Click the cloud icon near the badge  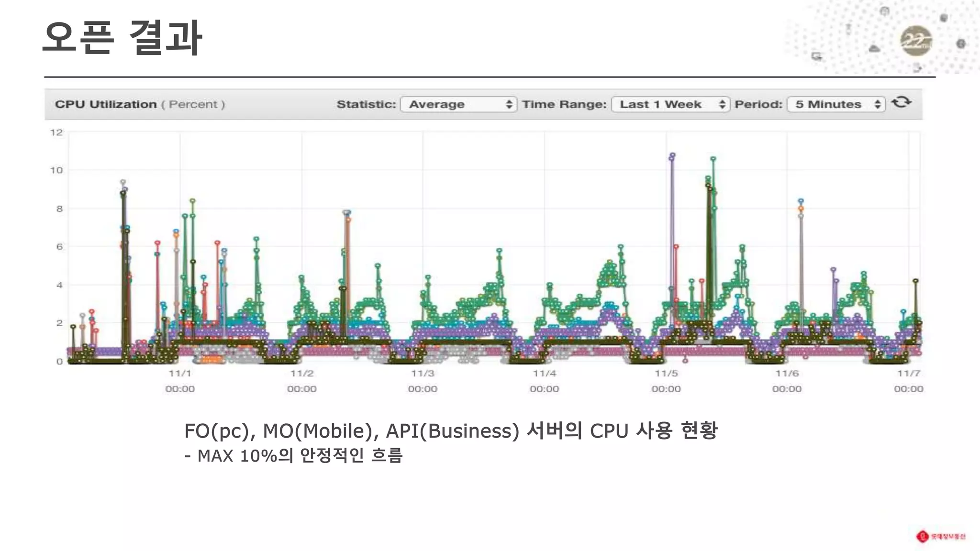874,48
